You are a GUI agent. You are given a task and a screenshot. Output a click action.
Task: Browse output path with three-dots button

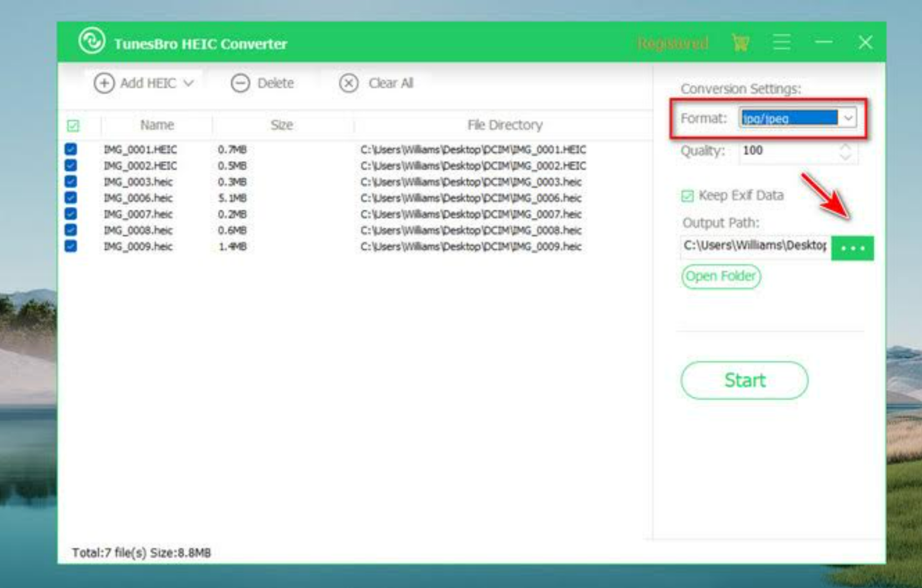pos(852,248)
